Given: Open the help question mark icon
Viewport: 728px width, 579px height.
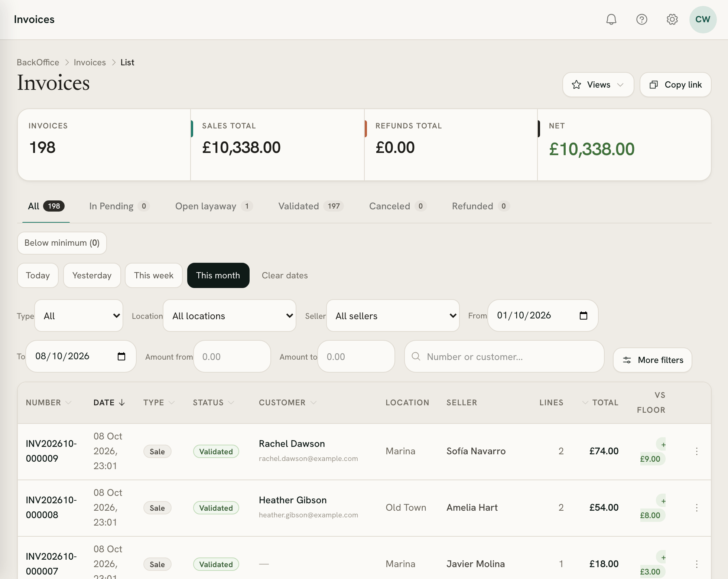Looking at the screenshot, I should coord(642,19).
